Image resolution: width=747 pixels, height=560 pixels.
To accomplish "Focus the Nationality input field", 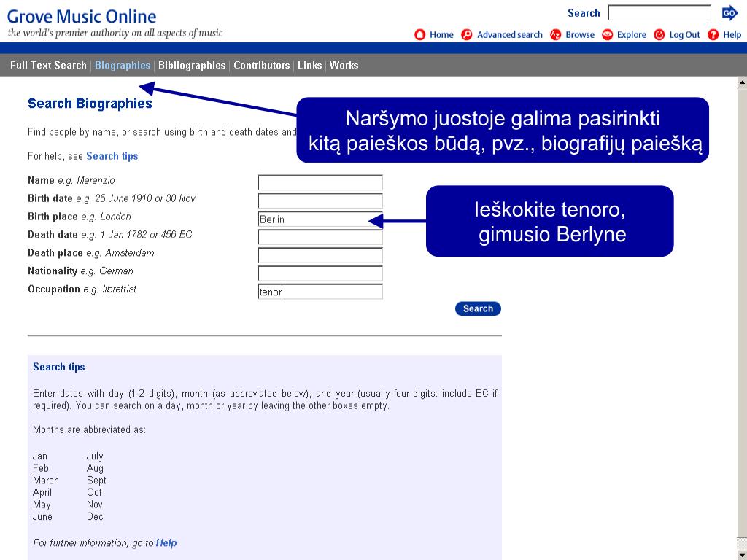I will (320, 273).
